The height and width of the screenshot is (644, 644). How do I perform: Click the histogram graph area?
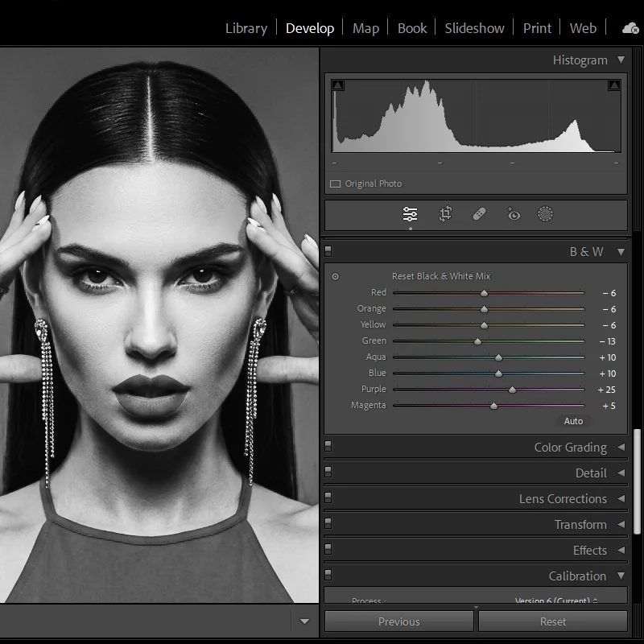[476, 116]
